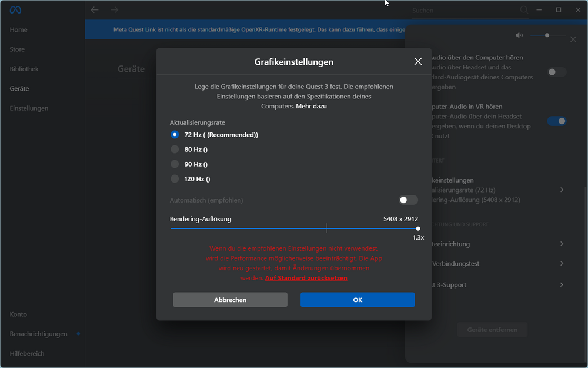Select the 120 Hz refresh rate

point(175,179)
